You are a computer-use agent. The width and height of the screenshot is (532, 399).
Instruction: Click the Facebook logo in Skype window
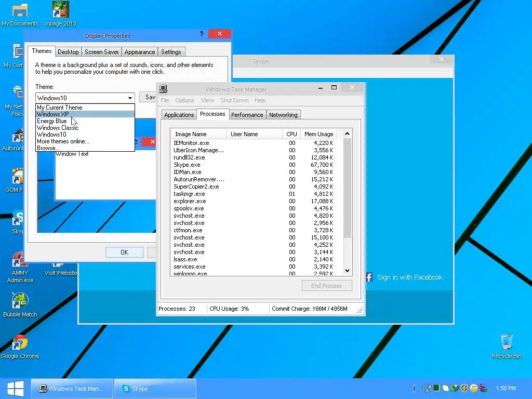369,277
